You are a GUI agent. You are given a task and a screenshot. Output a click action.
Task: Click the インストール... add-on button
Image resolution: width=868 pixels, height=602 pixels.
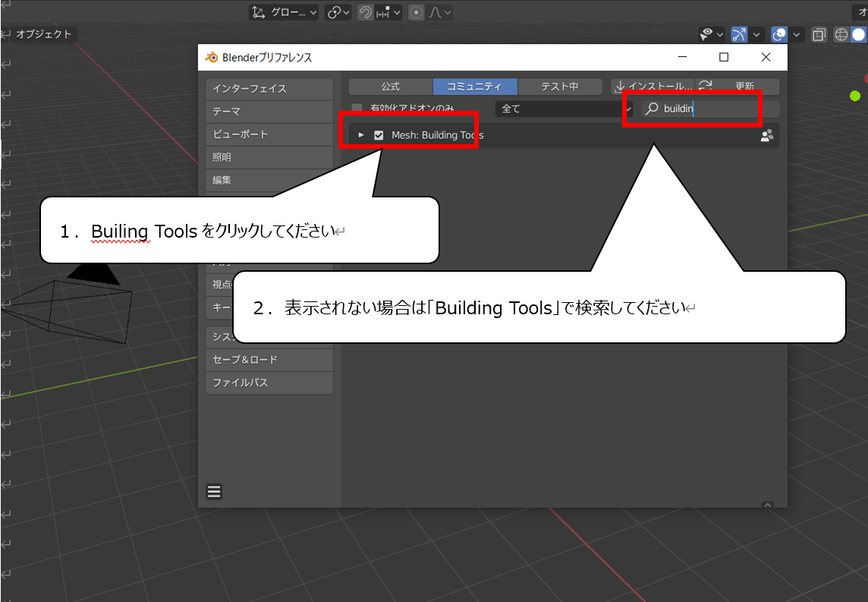pos(653,87)
